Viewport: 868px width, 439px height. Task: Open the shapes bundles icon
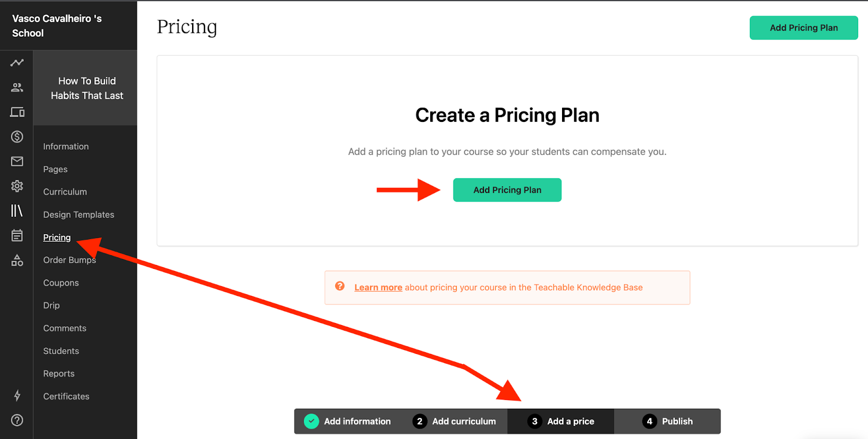[x=17, y=261]
